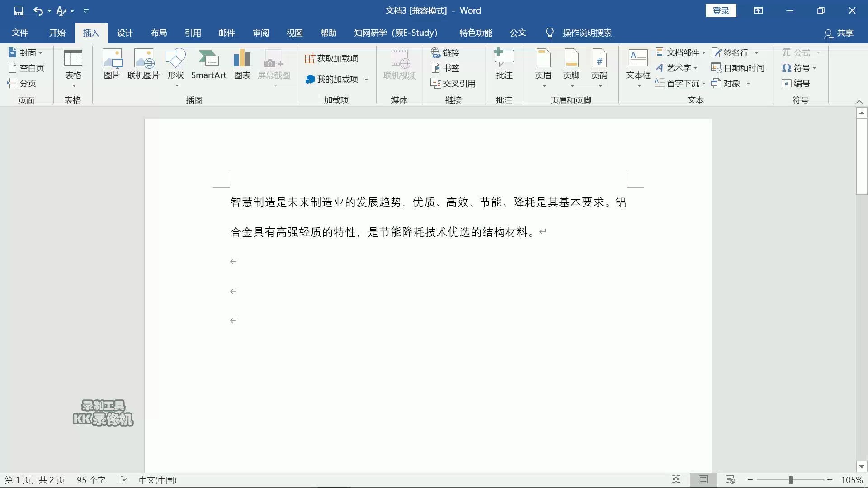Click the zoom slider handle

tap(791, 480)
